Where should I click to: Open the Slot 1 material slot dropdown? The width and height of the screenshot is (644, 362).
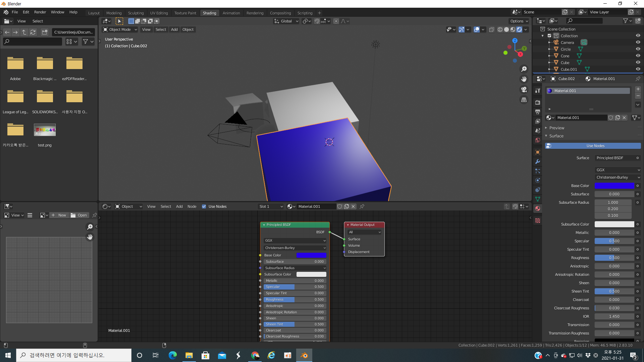coord(271,206)
